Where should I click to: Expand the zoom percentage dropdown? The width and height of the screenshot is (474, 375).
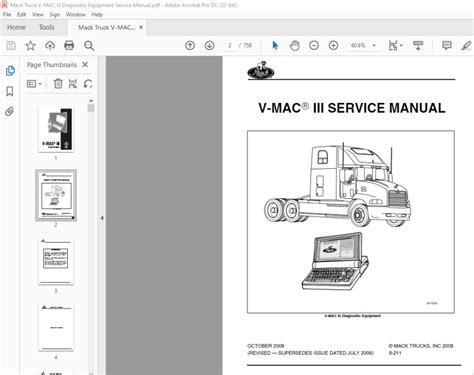coord(374,45)
